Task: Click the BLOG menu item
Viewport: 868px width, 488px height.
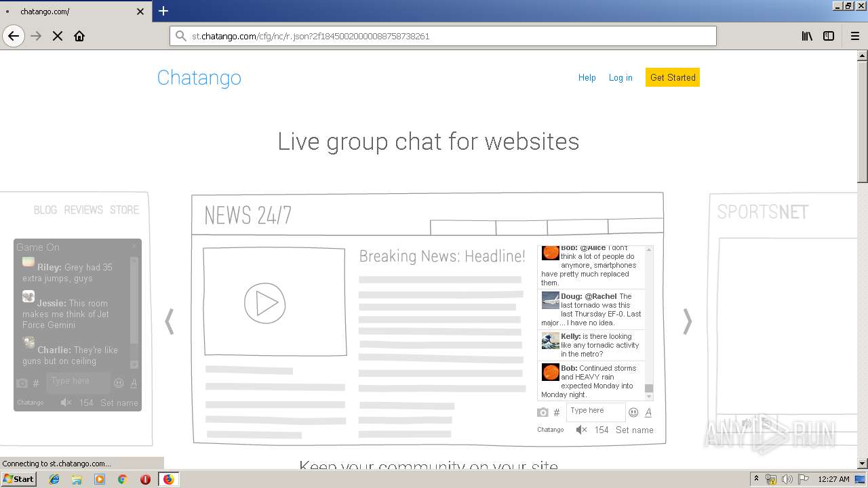Action: [x=45, y=210]
